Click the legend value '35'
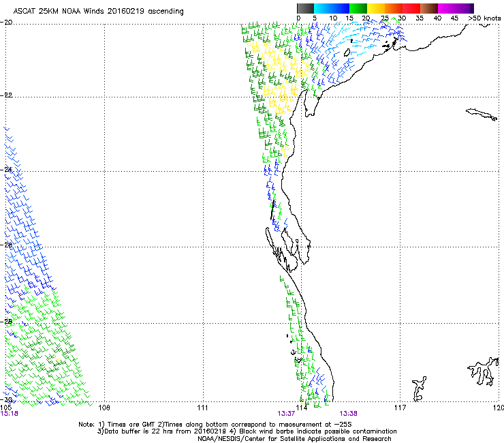 (x=420, y=18)
